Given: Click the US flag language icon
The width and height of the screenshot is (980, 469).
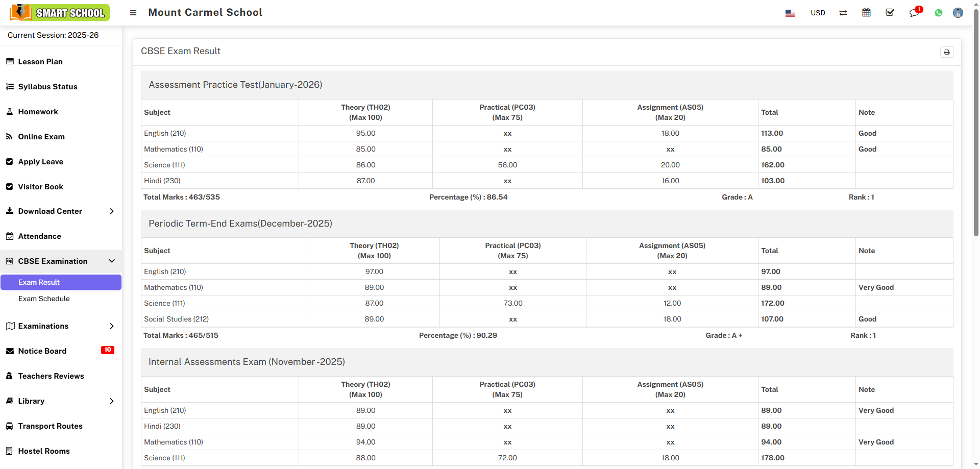Looking at the screenshot, I should point(790,13).
